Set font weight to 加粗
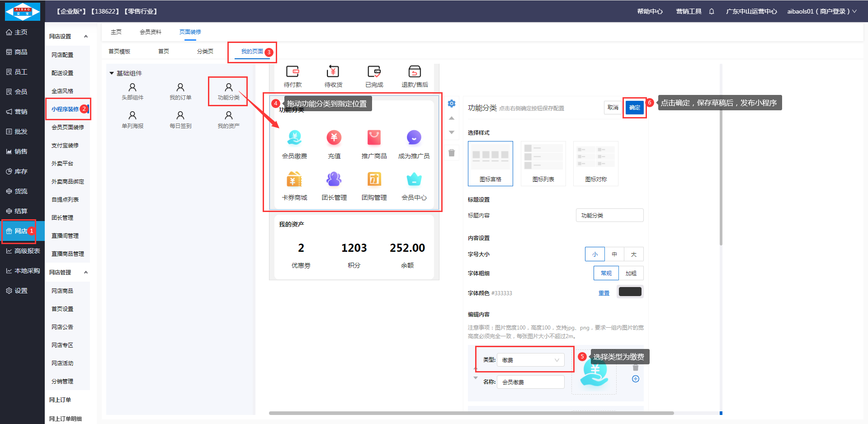868x424 pixels. pos(631,273)
